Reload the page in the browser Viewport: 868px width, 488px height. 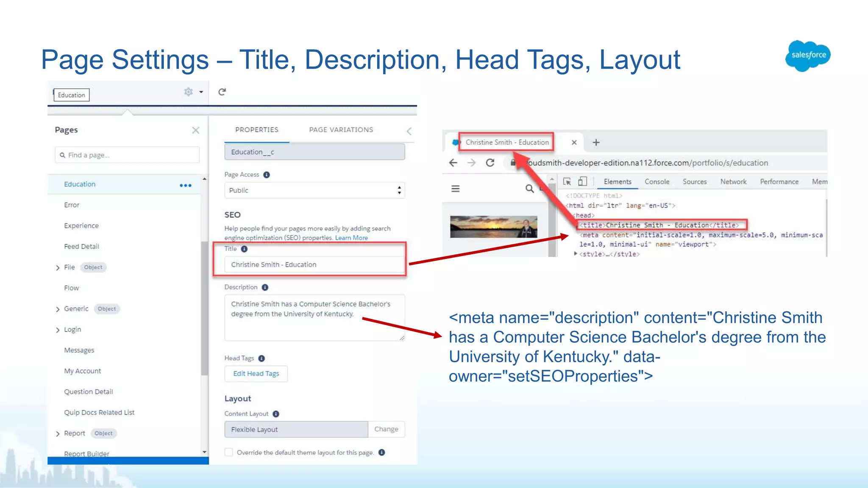490,163
